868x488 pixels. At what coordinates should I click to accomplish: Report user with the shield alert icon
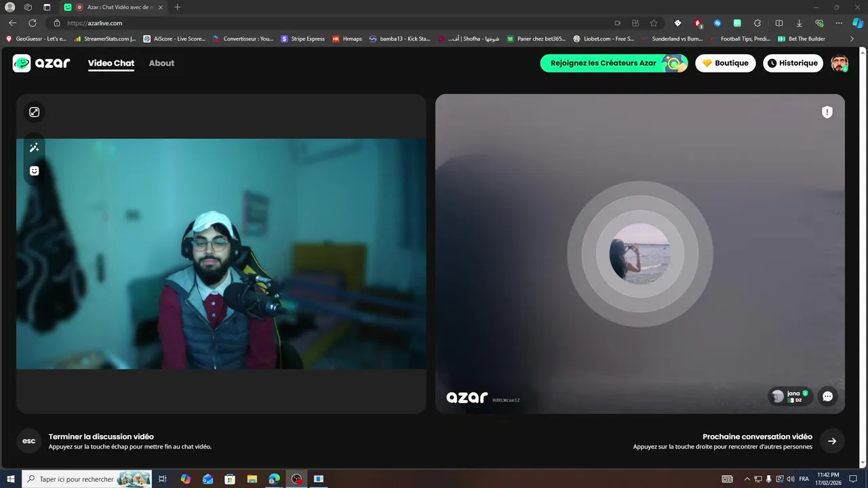pyautogui.click(x=827, y=113)
